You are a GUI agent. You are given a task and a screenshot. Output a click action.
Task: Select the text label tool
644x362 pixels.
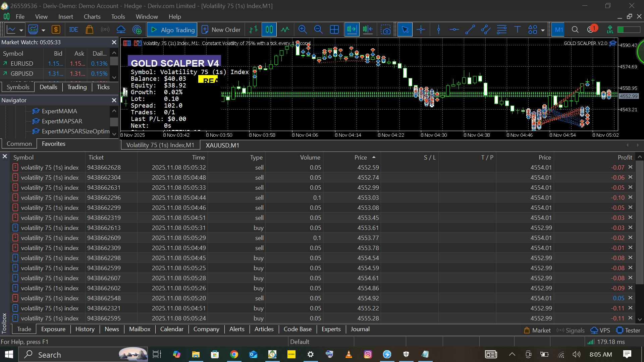click(517, 30)
